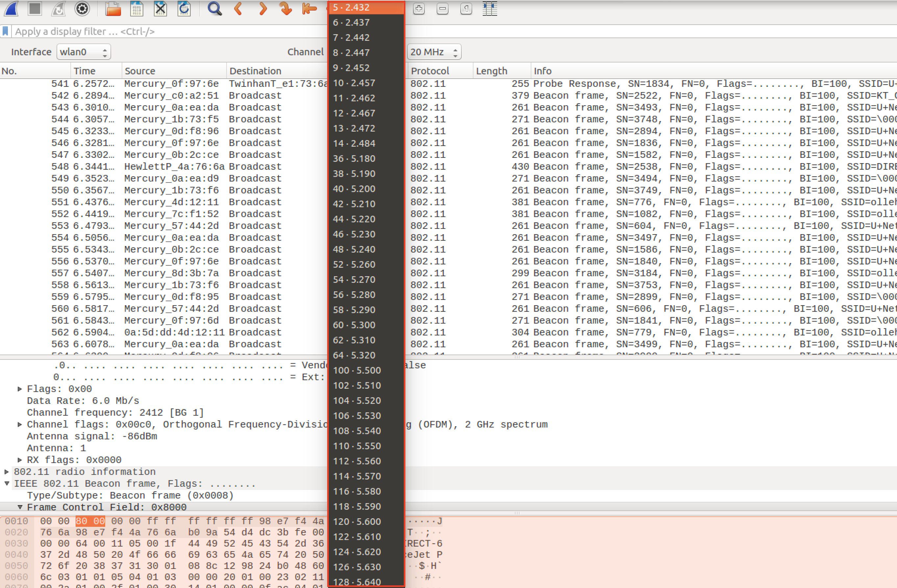The width and height of the screenshot is (897, 588).
Task: Expand the 802.11 radio information tree
Action: 7,472
